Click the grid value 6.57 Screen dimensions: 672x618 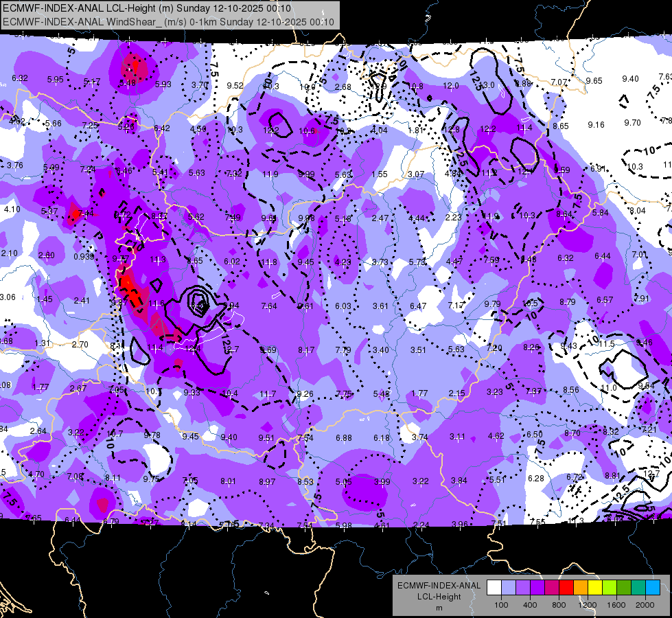coord(605,300)
